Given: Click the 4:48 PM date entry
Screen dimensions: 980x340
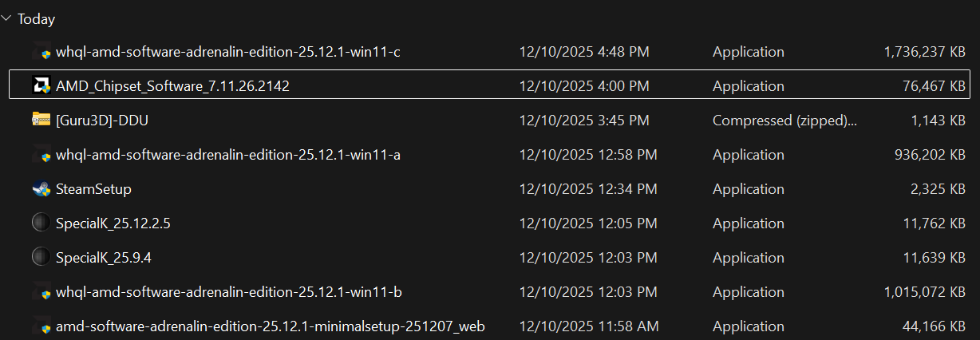Looking at the screenshot, I should point(584,52).
